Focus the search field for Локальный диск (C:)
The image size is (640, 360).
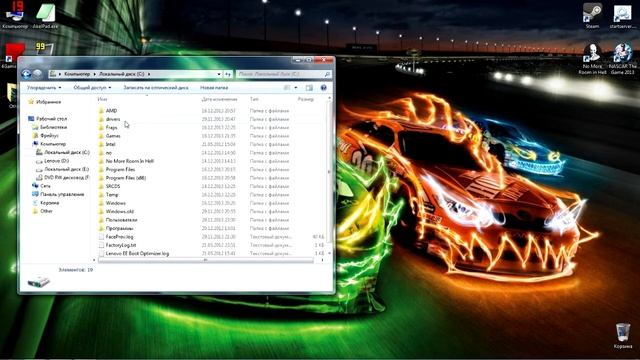(x=283, y=74)
